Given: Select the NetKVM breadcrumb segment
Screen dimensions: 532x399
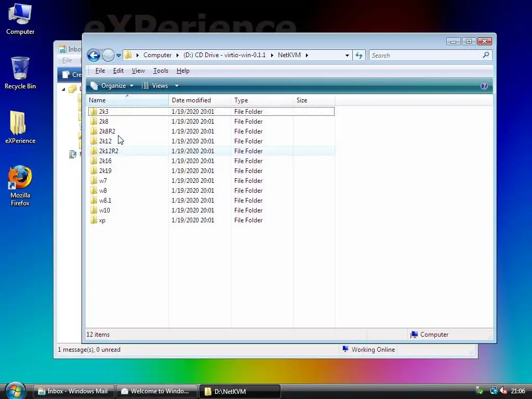Looking at the screenshot, I should pyautogui.click(x=289, y=55).
